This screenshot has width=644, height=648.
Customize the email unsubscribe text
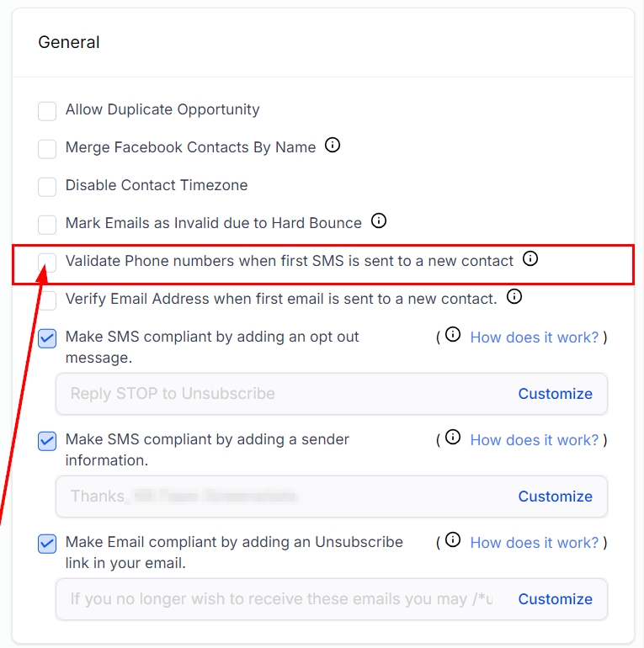pyautogui.click(x=555, y=599)
